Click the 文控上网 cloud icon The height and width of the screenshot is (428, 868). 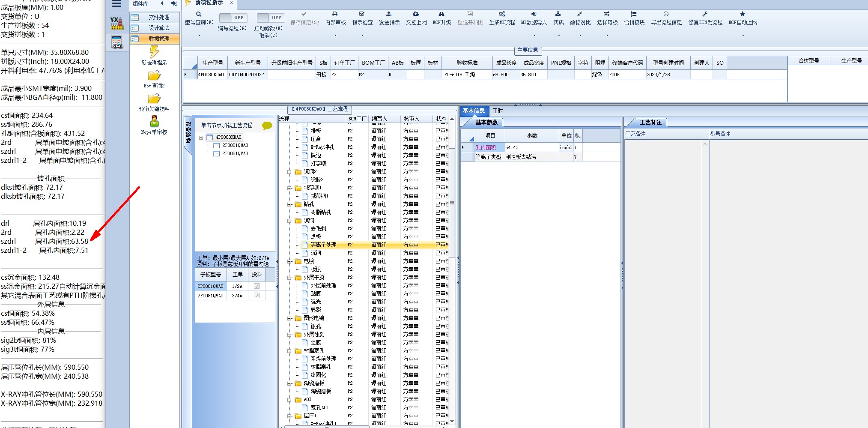pos(416,14)
